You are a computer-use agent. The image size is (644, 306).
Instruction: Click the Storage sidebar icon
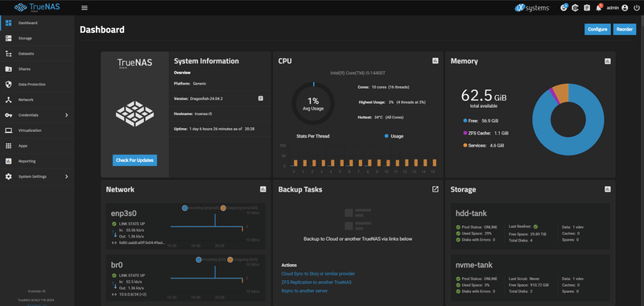pos(9,38)
